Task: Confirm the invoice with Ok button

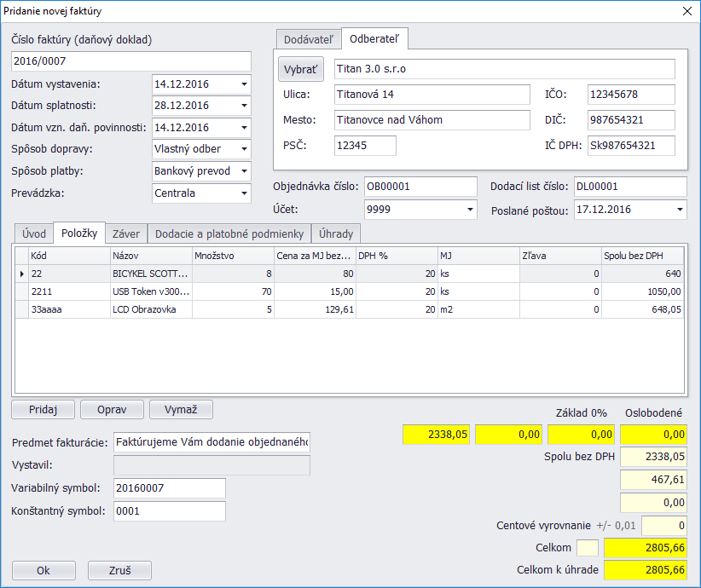Action: (43, 571)
